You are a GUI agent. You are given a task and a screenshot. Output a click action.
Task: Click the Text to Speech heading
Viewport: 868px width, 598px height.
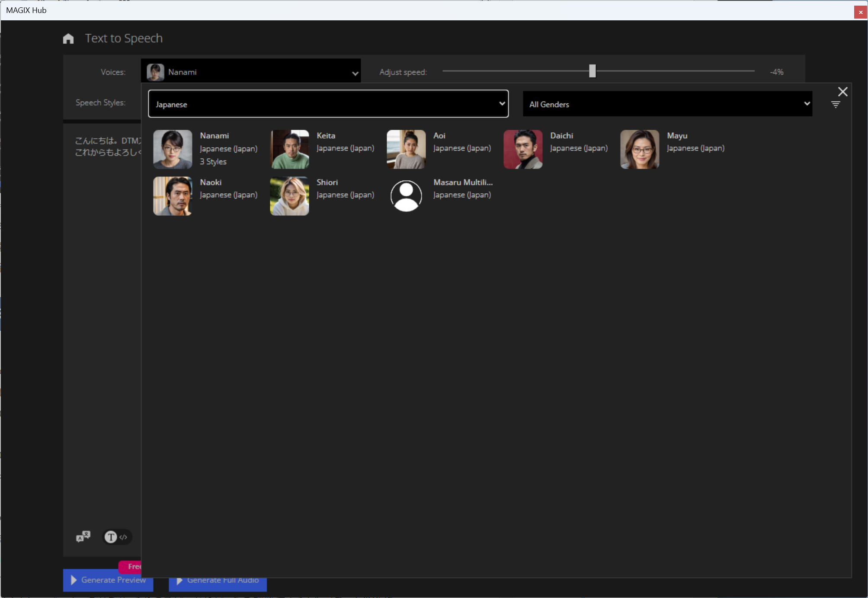click(124, 38)
